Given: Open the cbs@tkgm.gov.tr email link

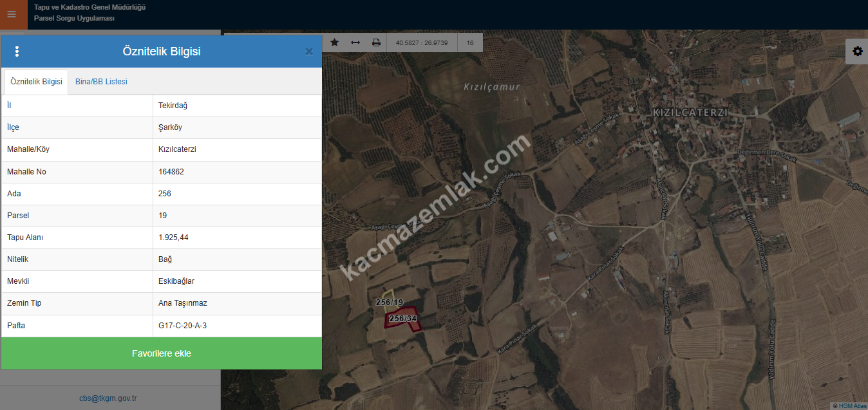Looking at the screenshot, I should coord(108,398).
